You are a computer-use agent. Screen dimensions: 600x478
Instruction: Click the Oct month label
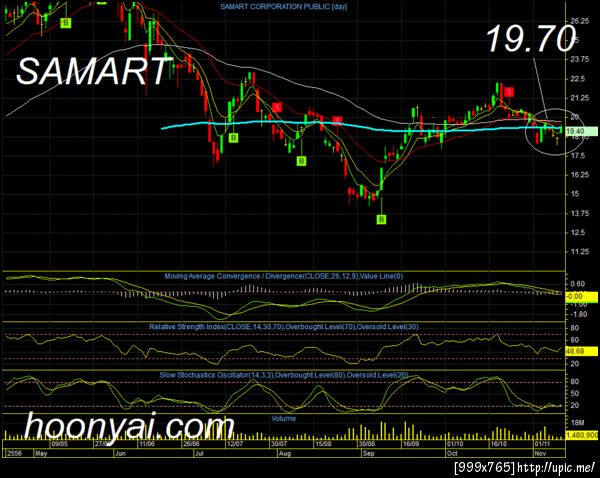[452, 453]
